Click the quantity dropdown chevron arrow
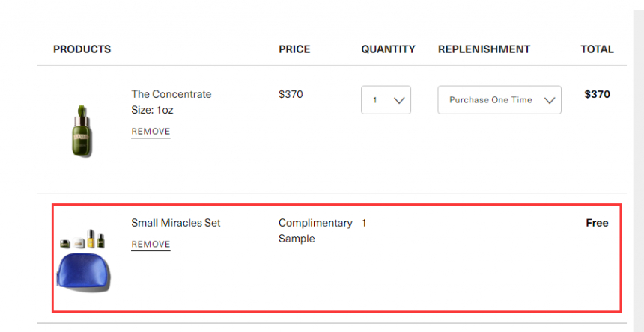The image size is (644, 332). coord(399,101)
